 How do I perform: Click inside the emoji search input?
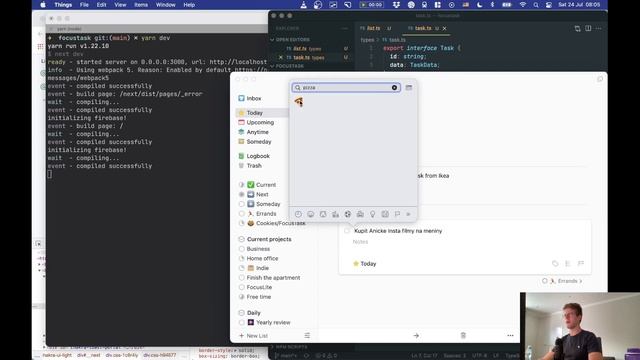pyautogui.click(x=346, y=88)
